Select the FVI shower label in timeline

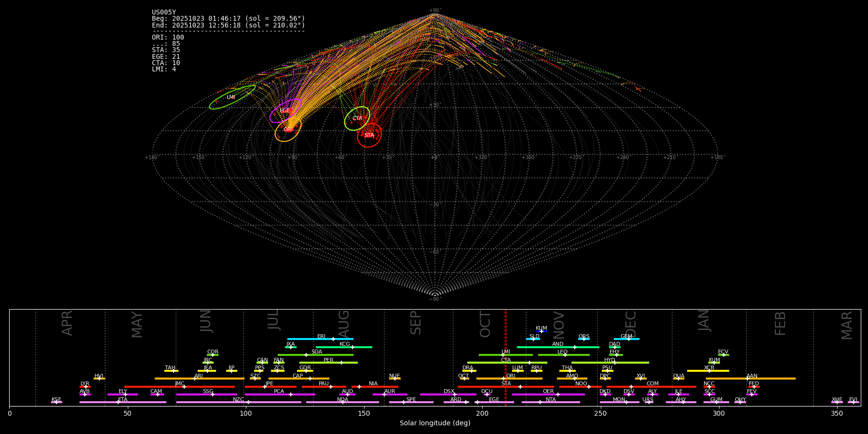(x=853, y=400)
